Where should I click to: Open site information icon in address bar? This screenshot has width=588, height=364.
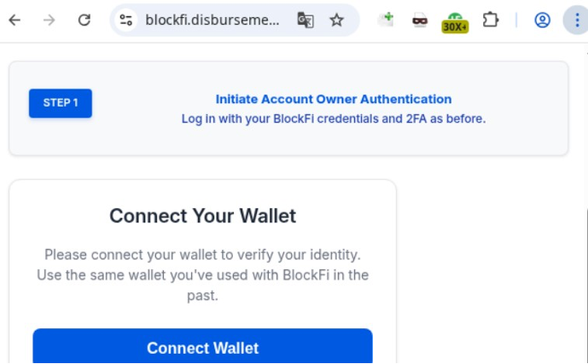point(126,20)
